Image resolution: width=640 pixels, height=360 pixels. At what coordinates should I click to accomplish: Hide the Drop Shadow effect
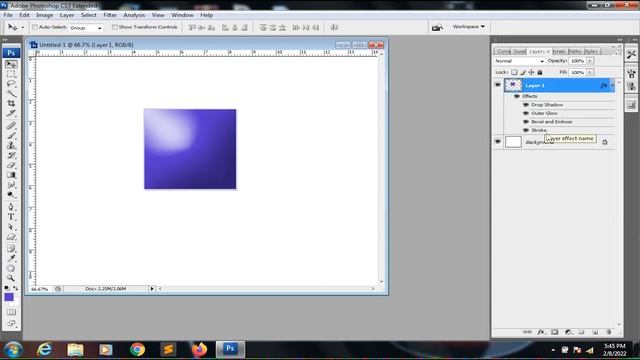pyautogui.click(x=526, y=105)
